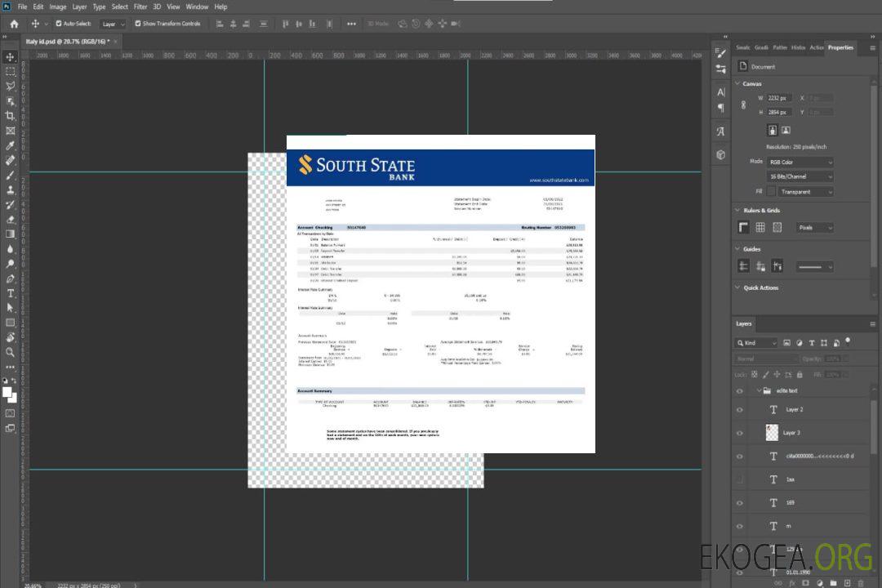Open the Paragraph panel icon
The image size is (882, 588).
pos(721,108)
